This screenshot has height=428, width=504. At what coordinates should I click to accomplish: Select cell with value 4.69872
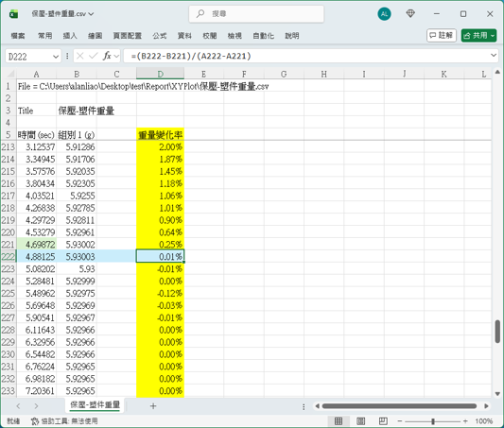[x=36, y=245]
